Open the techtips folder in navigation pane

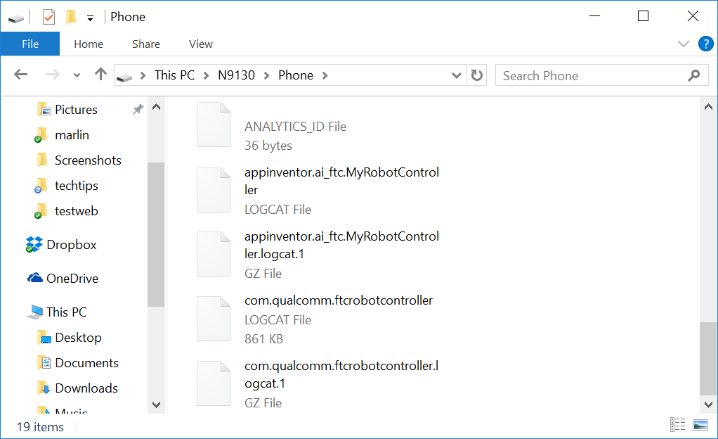(x=76, y=186)
